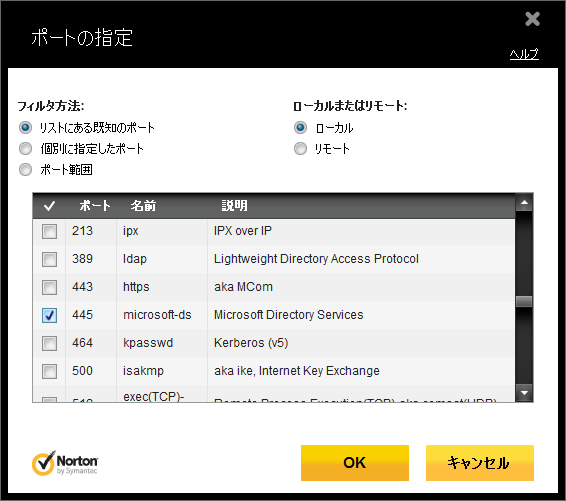566x501 pixels.
Task: Uncheck port 445 microsoft-ds
Action: (49, 315)
